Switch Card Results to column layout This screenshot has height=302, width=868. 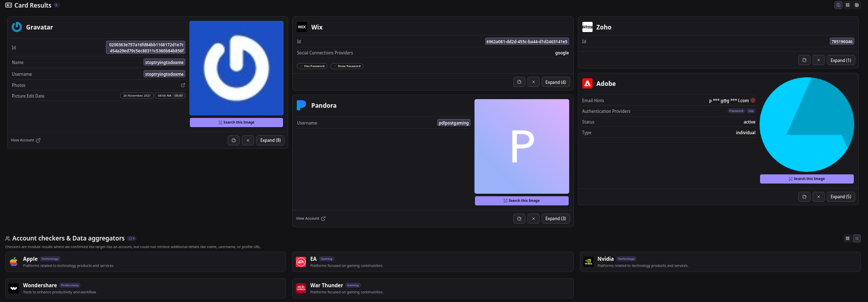point(838,5)
